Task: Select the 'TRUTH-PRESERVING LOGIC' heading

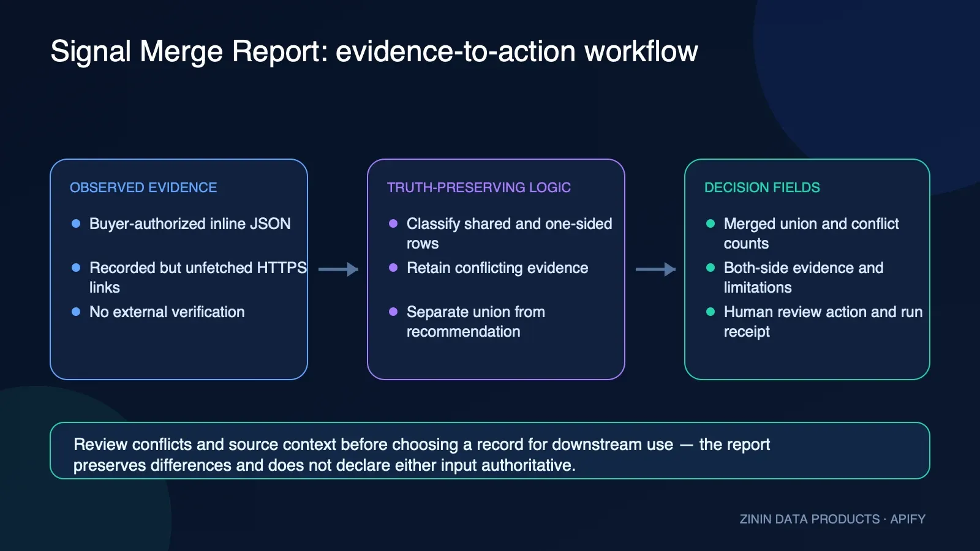Action: (x=479, y=187)
